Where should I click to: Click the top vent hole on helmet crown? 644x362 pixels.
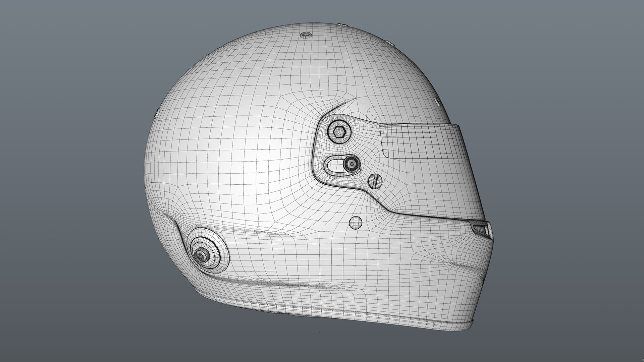[x=306, y=35]
